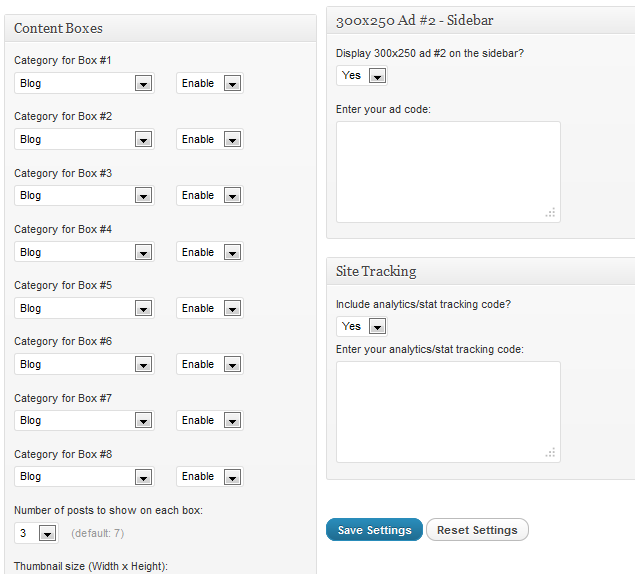Open analytics tracking code Yes dropdown

[x=362, y=326]
